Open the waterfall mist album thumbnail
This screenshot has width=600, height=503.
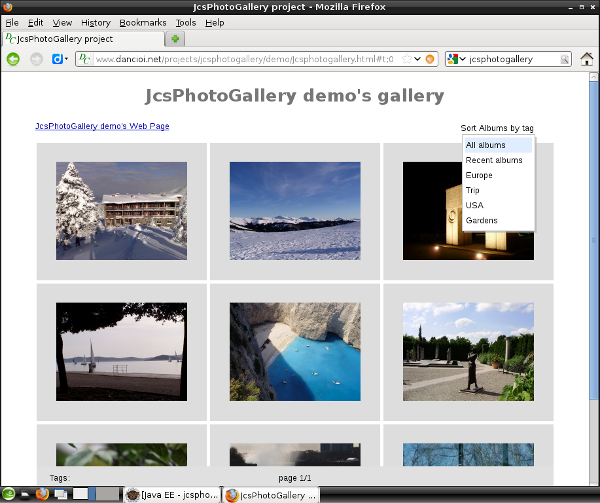295,454
